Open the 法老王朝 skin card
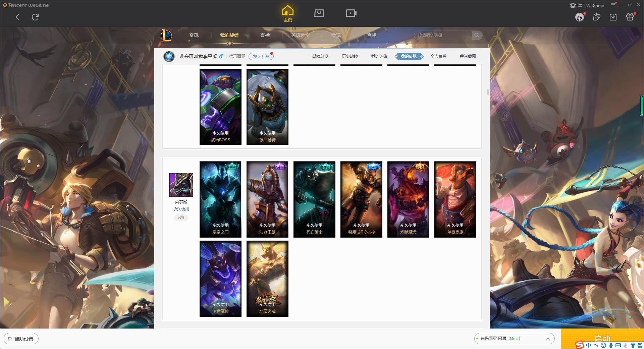 pyautogui.click(x=267, y=200)
